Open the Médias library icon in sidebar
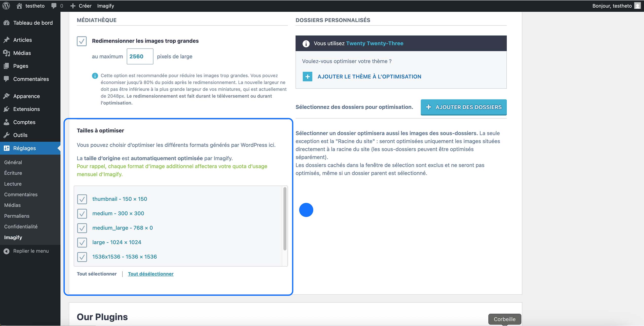This screenshot has width=644, height=326. click(x=7, y=53)
